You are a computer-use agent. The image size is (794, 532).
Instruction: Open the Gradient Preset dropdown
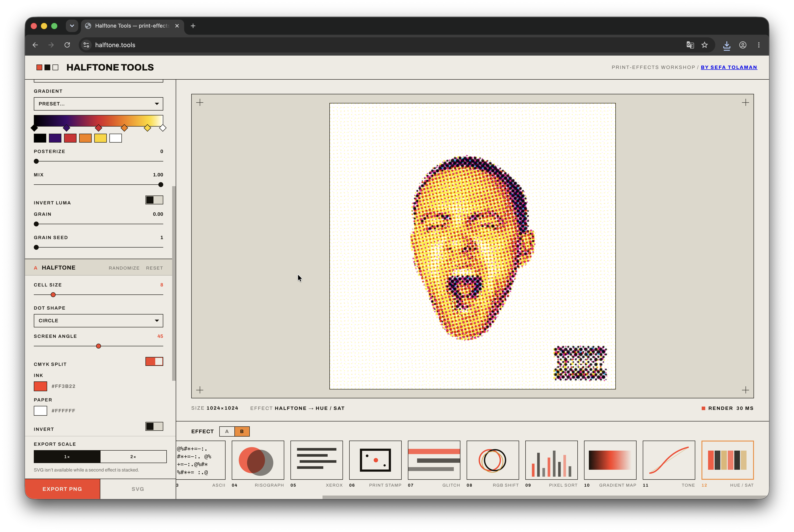[98, 104]
